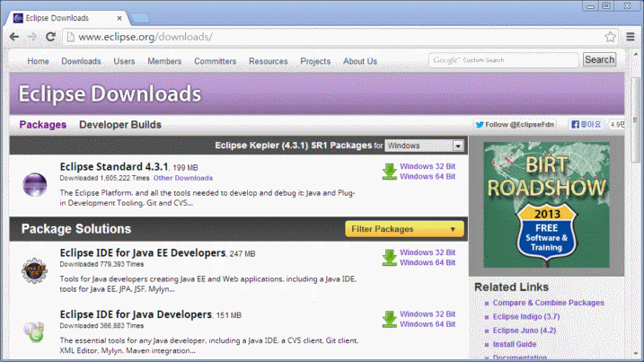Viewport: 644px width, 362px height.
Task: Click the Eclipse Standard purple sphere icon
Action: click(x=34, y=184)
